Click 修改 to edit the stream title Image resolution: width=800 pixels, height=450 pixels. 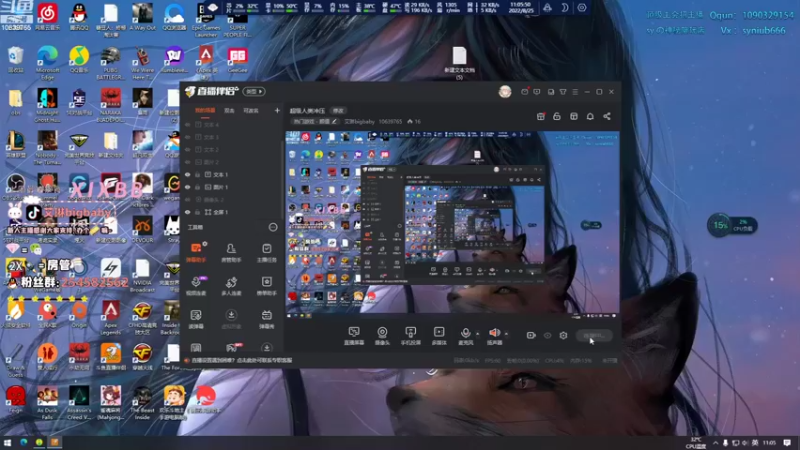click(x=338, y=110)
